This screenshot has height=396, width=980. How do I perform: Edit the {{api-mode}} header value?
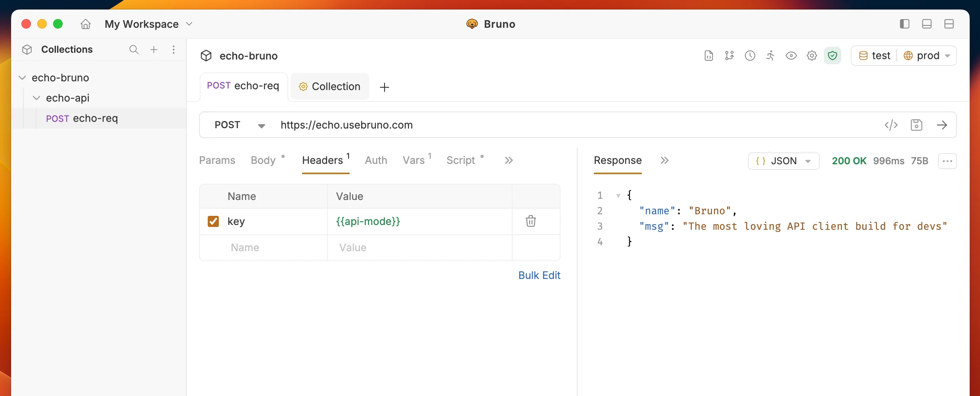[419, 221]
